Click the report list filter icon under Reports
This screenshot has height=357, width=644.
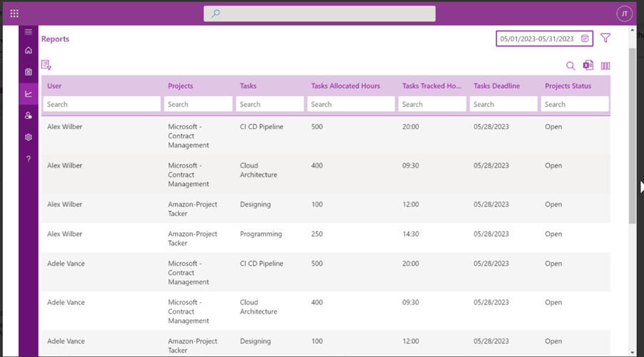coord(46,65)
